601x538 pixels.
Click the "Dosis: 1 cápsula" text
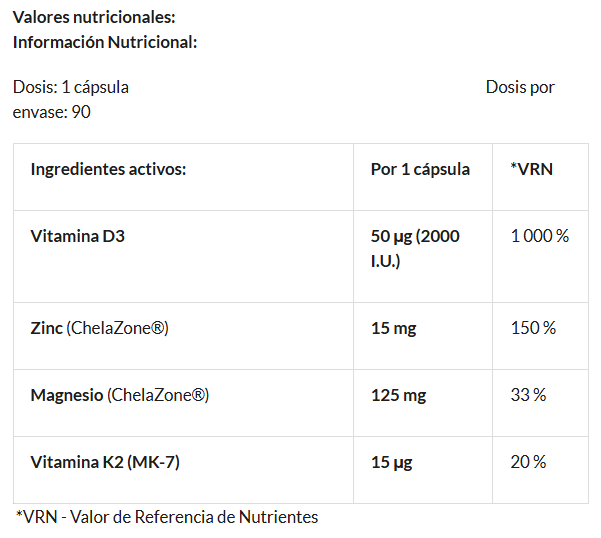71,87
